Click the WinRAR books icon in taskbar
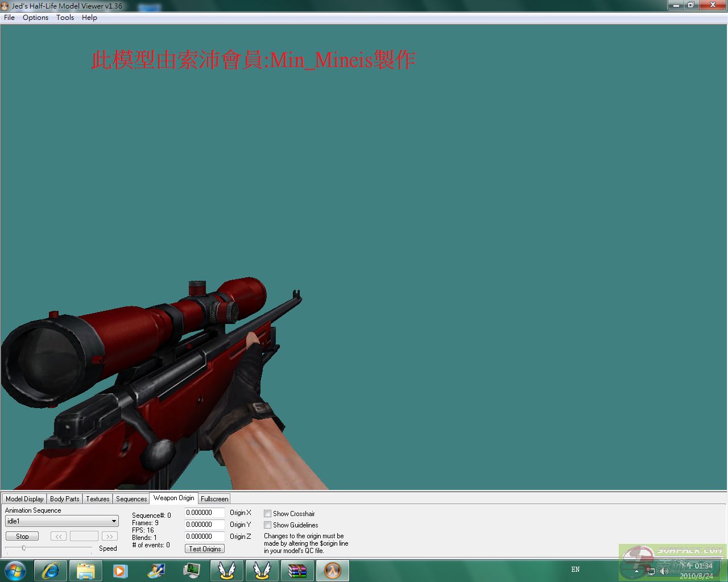Viewport: 728px width, 582px height. (x=297, y=571)
